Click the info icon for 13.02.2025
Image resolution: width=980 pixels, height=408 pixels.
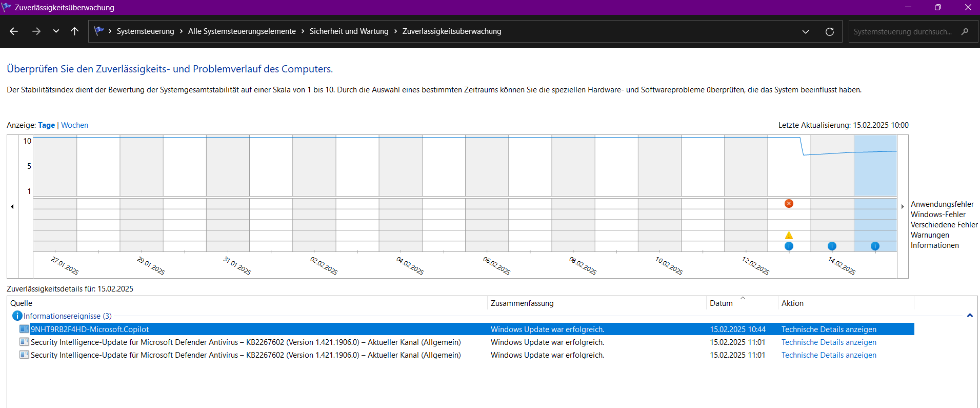coord(789,246)
